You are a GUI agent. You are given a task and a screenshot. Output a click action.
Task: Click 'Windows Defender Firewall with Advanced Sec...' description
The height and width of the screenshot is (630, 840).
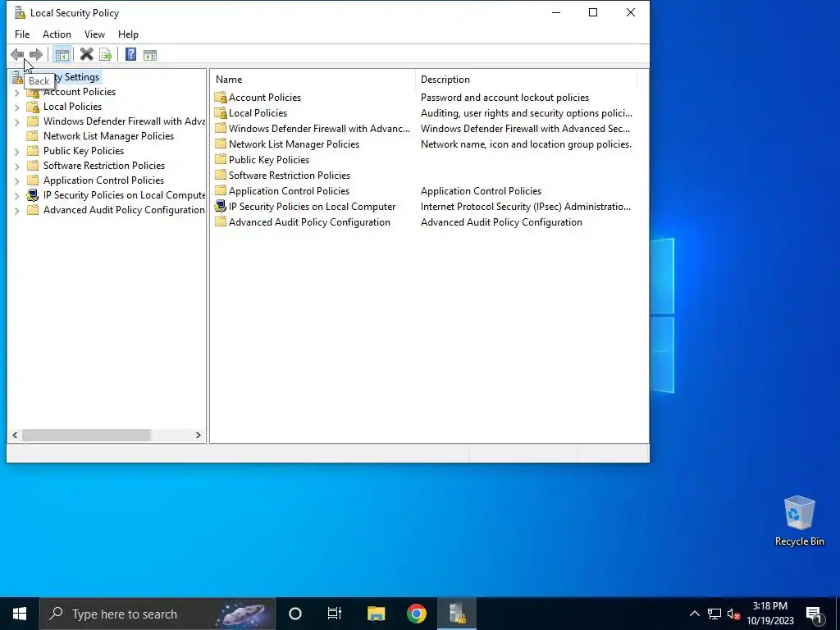(526, 129)
